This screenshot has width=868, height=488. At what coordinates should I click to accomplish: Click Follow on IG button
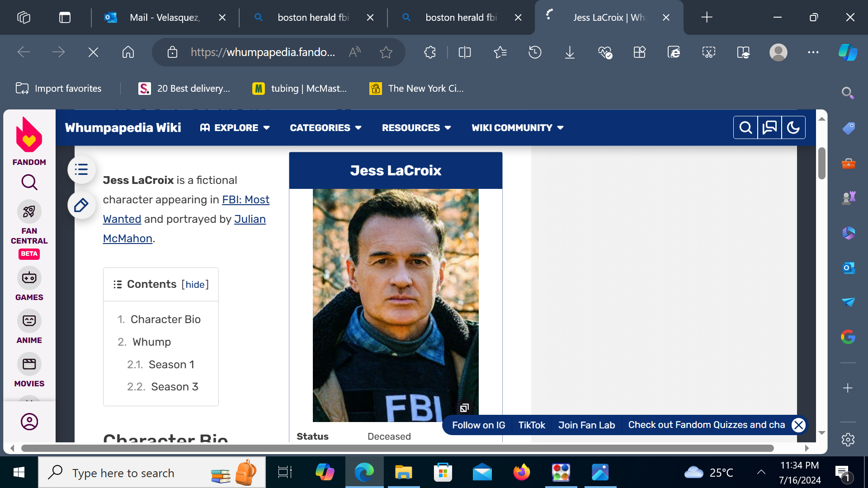click(x=478, y=425)
